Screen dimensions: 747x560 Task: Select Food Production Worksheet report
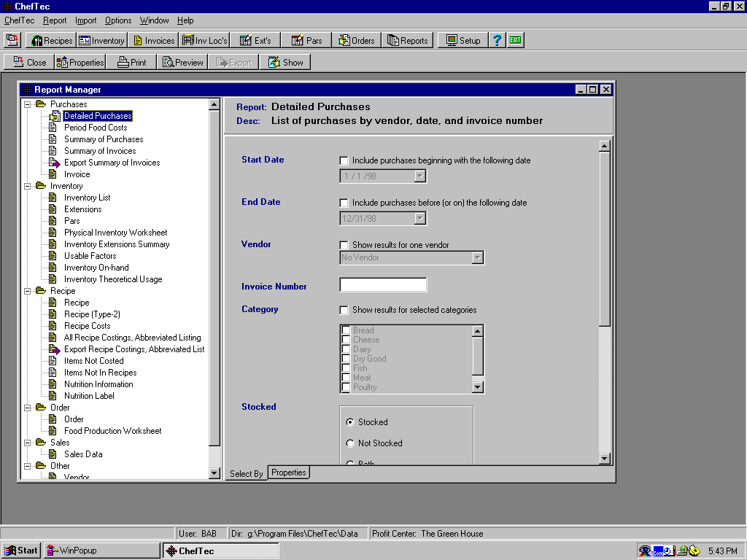[x=113, y=431]
